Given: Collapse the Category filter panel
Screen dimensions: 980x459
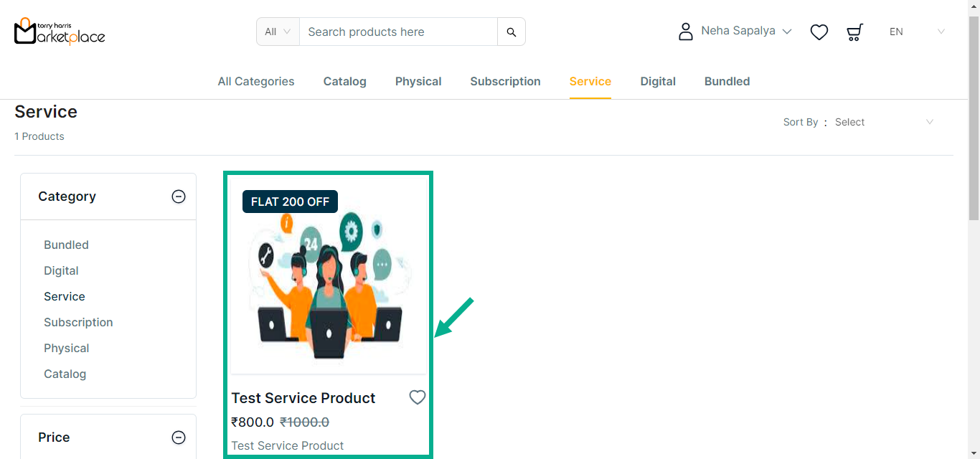Looking at the screenshot, I should (179, 197).
